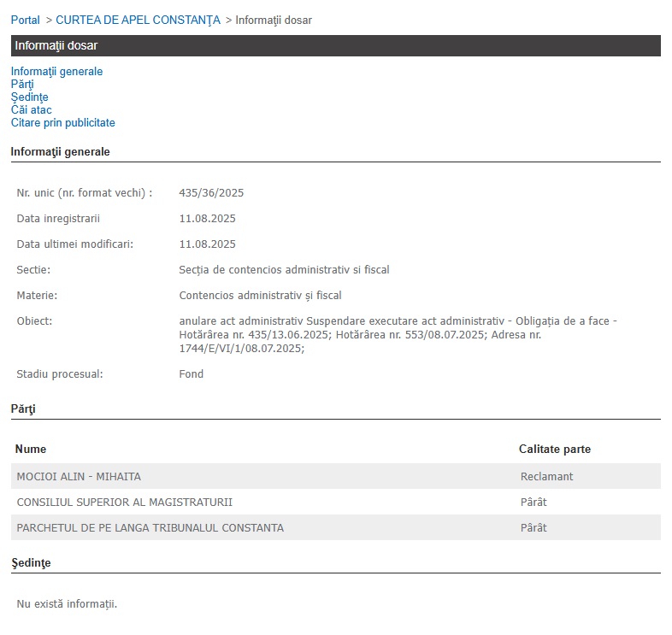Click the Calitate parte column header

tap(555, 449)
